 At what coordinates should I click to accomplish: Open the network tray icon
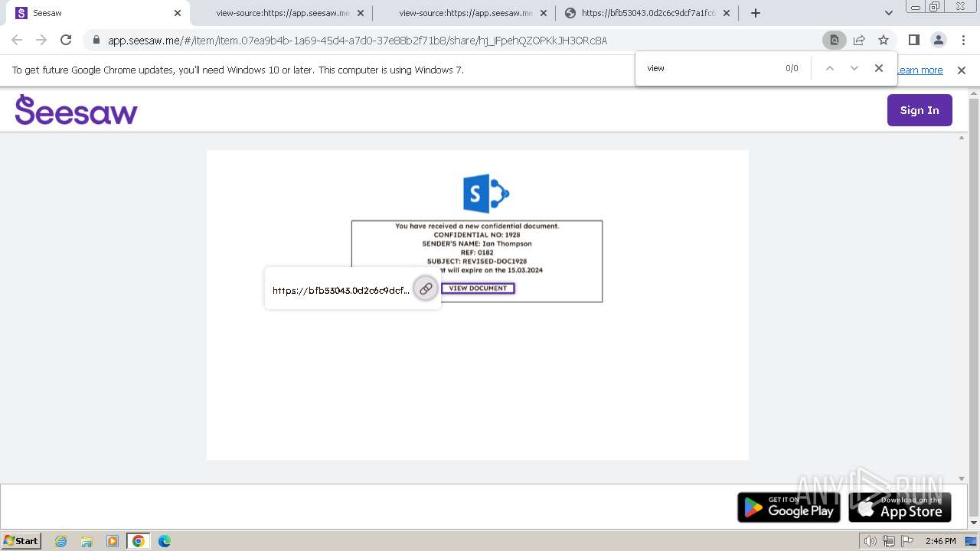[889, 541]
